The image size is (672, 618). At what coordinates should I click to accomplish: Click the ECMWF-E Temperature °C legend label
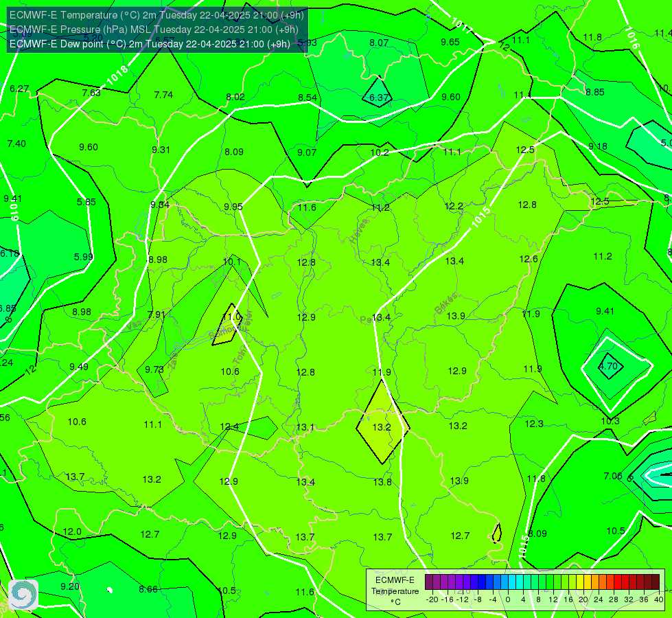tap(395, 591)
